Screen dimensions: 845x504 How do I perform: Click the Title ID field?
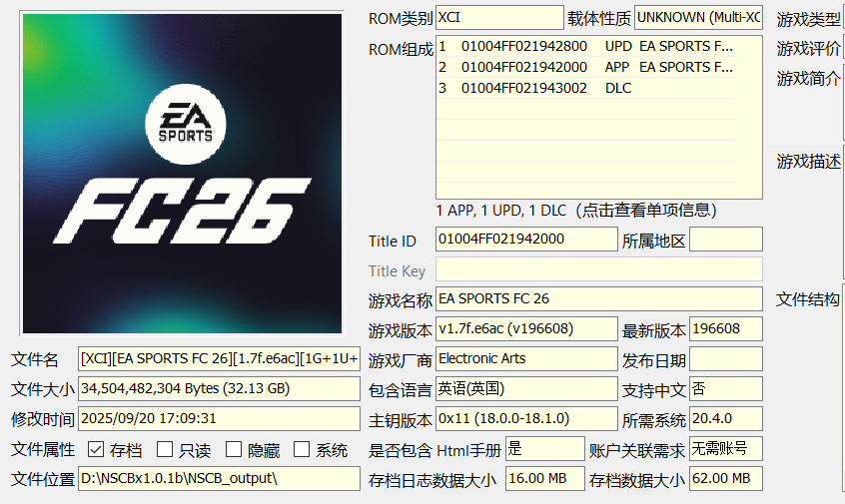(x=526, y=240)
